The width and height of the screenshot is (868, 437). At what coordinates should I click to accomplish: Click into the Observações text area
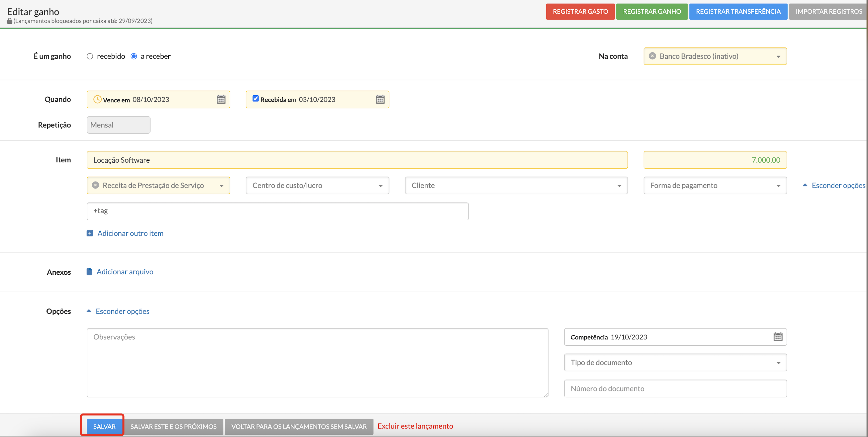(317, 363)
